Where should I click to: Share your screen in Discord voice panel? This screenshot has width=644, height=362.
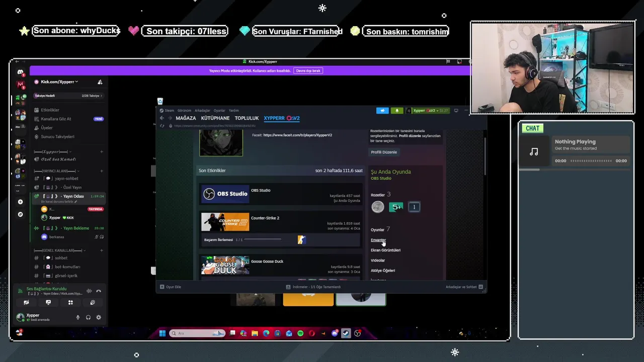[x=48, y=303]
